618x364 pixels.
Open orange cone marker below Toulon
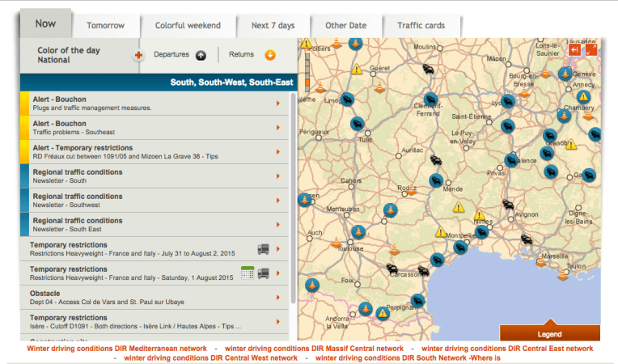point(563,275)
